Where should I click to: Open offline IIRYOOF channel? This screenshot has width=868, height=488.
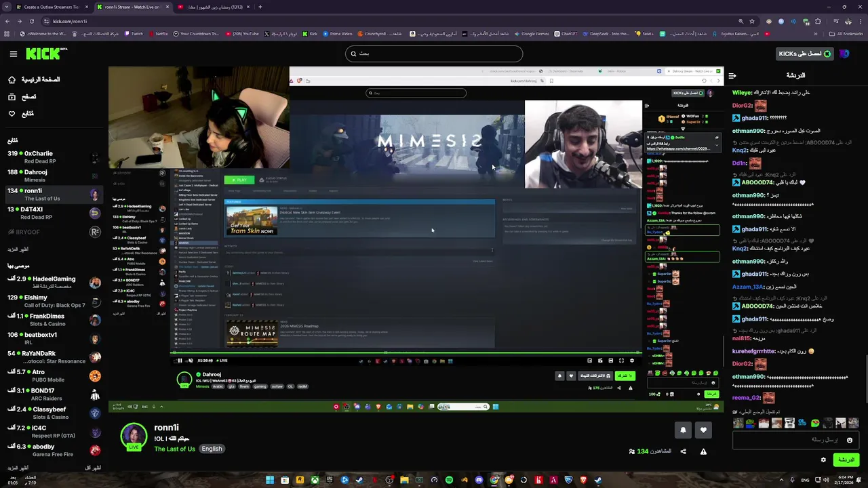(x=53, y=232)
